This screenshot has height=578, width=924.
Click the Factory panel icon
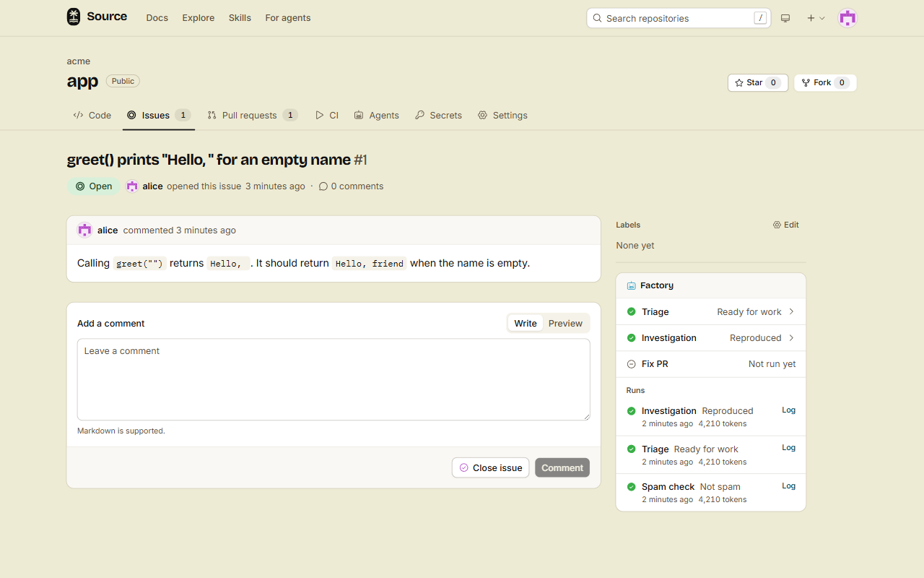click(x=632, y=286)
